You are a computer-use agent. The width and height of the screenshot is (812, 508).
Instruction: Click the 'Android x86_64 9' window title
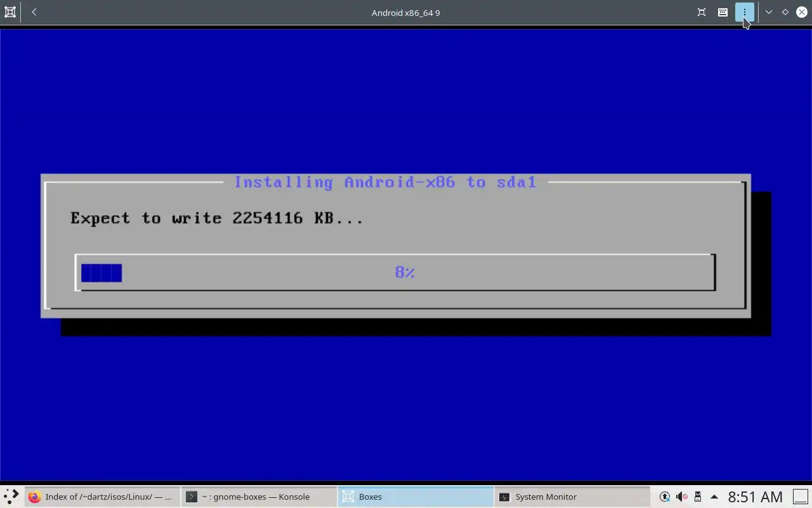tap(406, 13)
